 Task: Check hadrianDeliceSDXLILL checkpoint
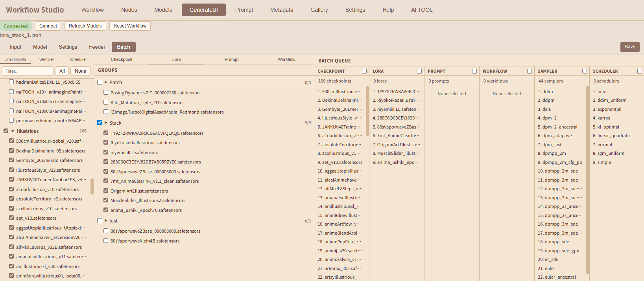(x=11, y=82)
